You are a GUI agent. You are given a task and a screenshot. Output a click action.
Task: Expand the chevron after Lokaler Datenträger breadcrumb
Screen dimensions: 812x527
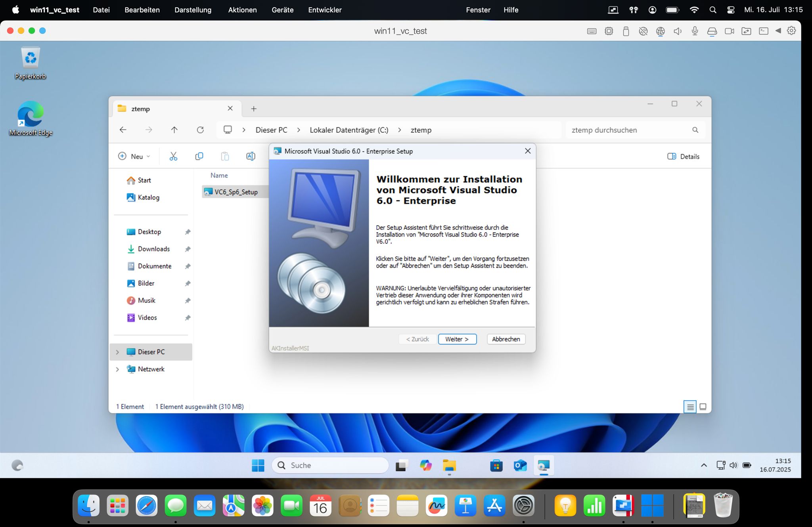click(400, 130)
